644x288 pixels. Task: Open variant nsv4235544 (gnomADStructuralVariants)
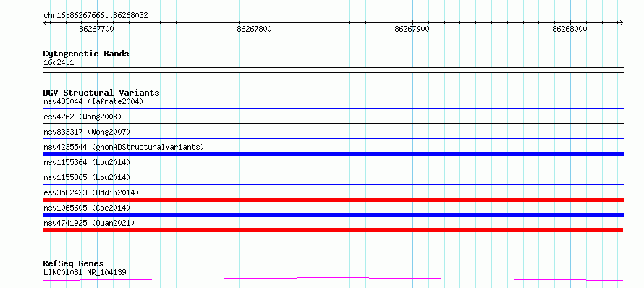click(124, 147)
